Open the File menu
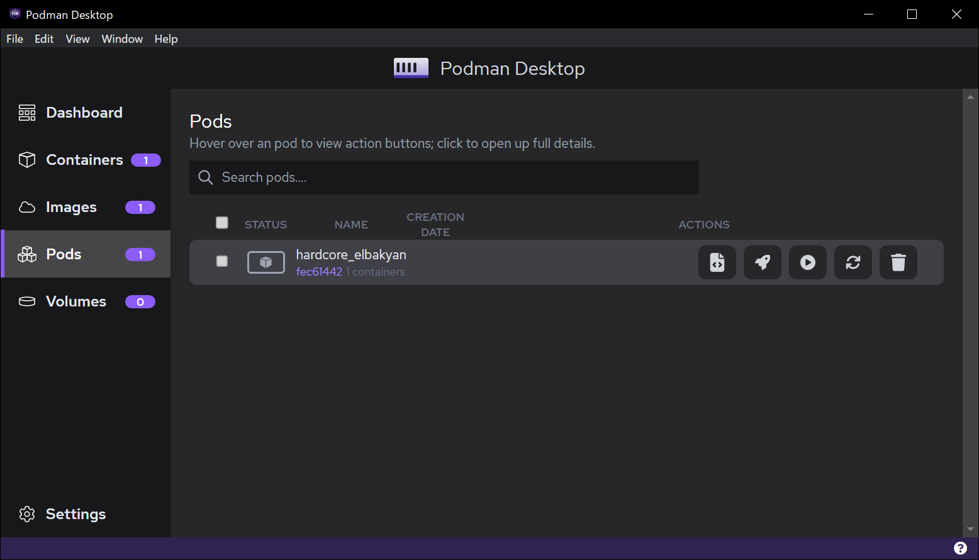Screen dimensions: 979x560 coord(14,39)
